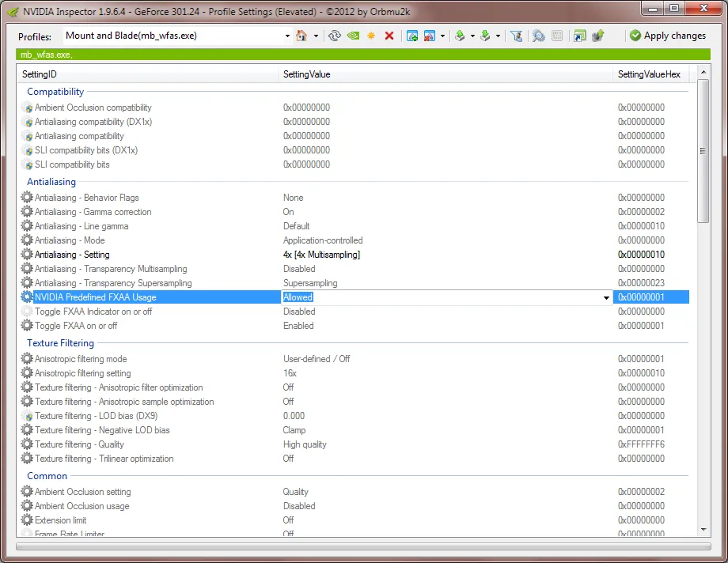This screenshot has width=728, height=563.
Task: Click the import profiles icon
Action: [485, 36]
